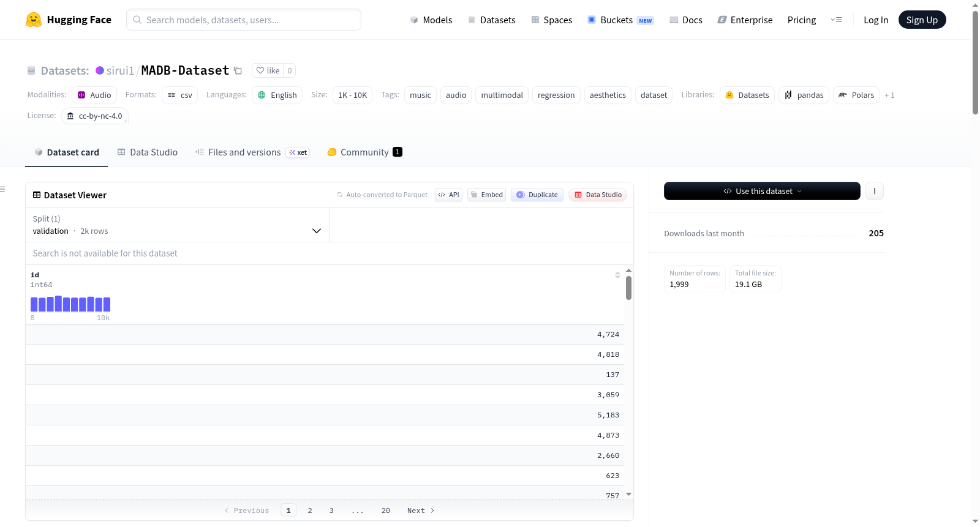Screen dimensions: 980x527
Task: Click the datasets icon beside Datasets heading
Action: pyautogui.click(x=31, y=70)
